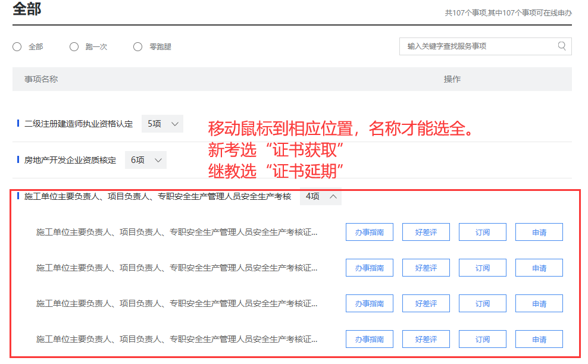Open 办事指南 for the second sub-item
The image size is (588, 364).
[369, 268]
